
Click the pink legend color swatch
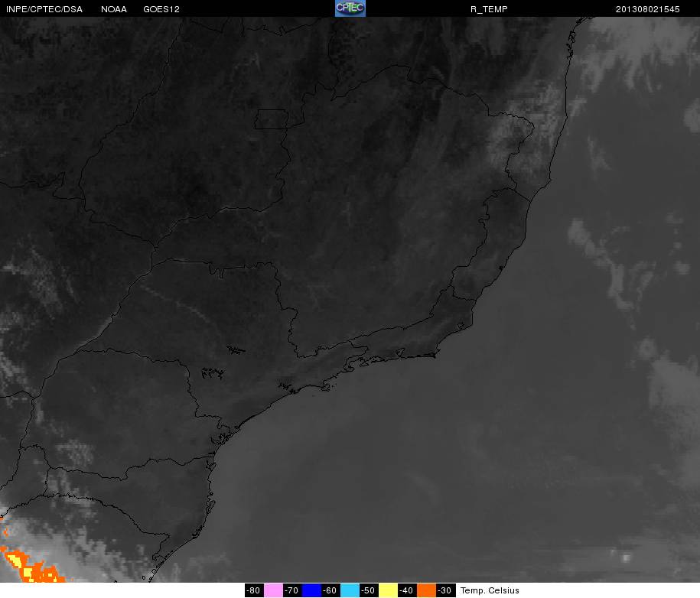(273, 590)
